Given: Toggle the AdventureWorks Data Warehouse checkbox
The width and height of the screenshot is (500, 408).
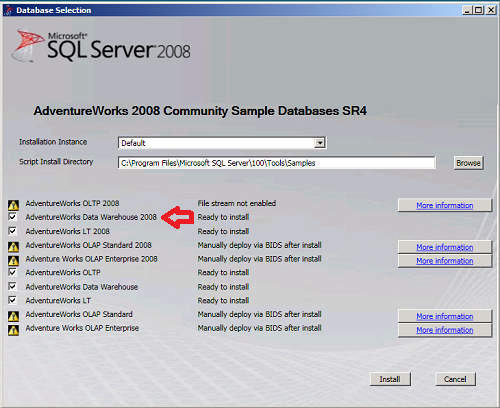Looking at the screenshot, I should (x=12, y=286).
